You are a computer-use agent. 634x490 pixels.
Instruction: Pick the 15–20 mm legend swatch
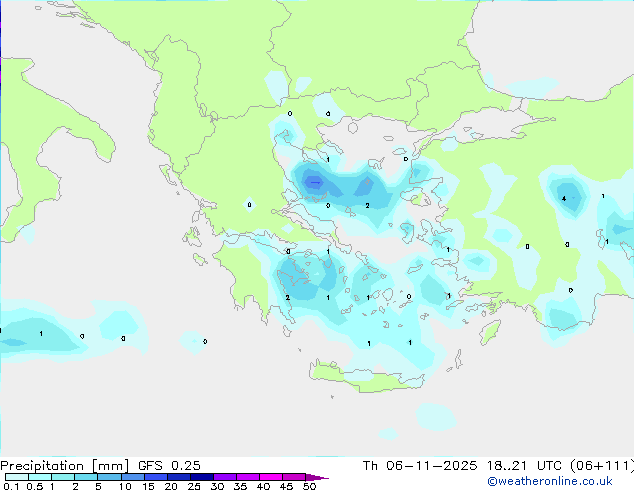click(x=155, y=477)
